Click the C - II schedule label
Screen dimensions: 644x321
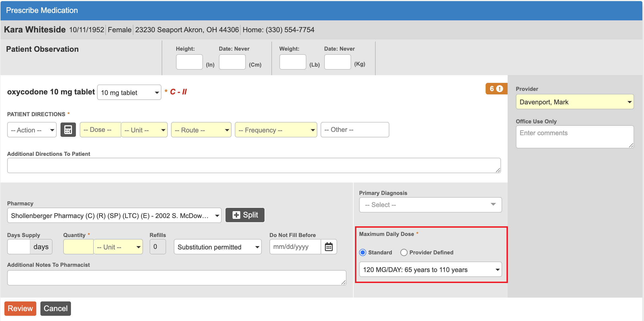click(178, 92)
